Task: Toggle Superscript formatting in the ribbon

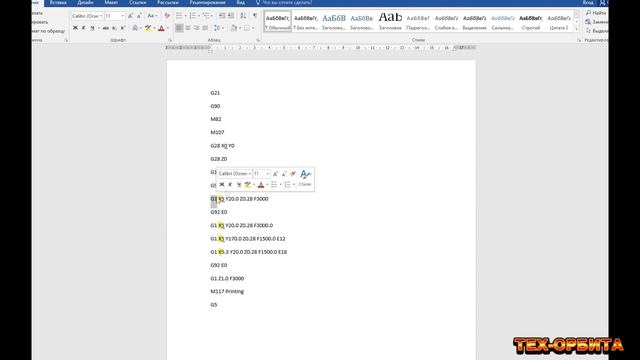Action: pos(122,28)
